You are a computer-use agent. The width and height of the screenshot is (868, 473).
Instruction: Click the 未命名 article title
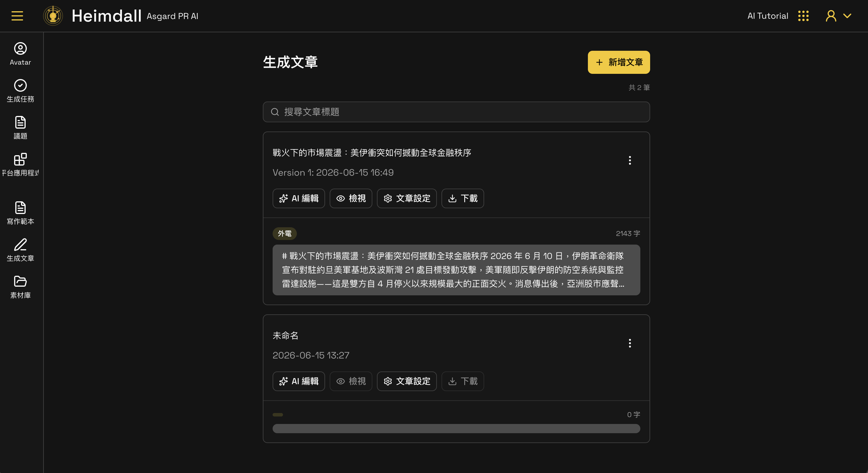[x=285, y=335]
